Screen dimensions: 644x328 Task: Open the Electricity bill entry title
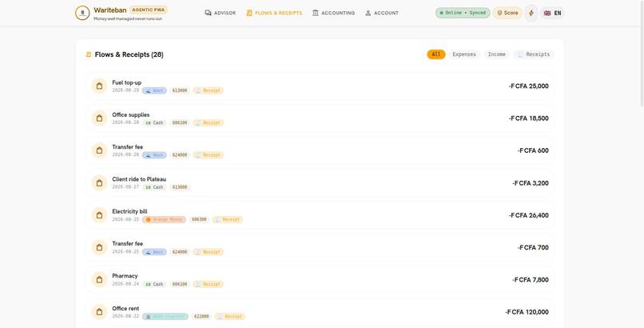tap(129, 211)
